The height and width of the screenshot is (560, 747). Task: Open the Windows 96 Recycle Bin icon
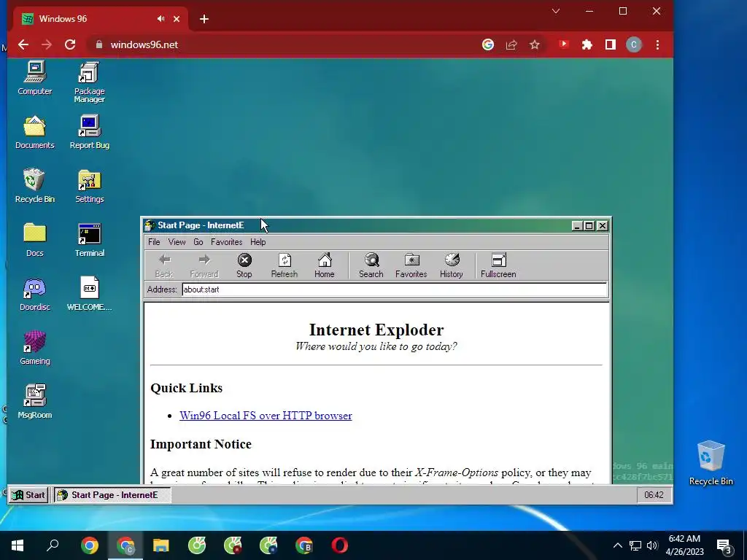35,186
